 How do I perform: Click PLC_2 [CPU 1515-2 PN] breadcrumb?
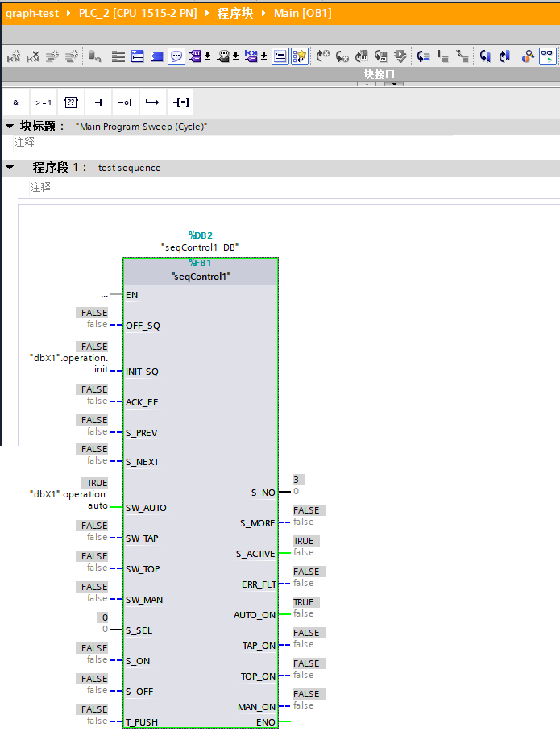pos(138,13)
